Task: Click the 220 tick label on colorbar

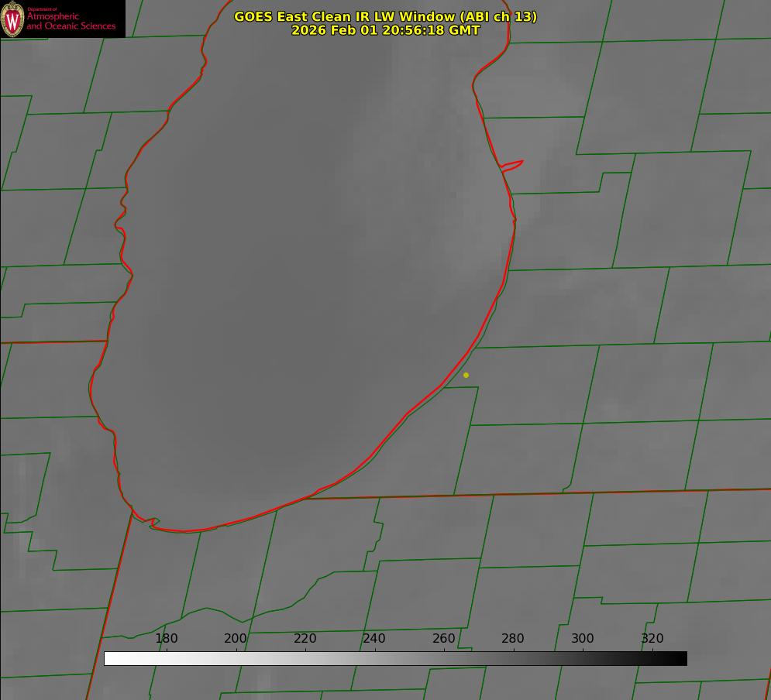Action: click(x=305, y=639)
